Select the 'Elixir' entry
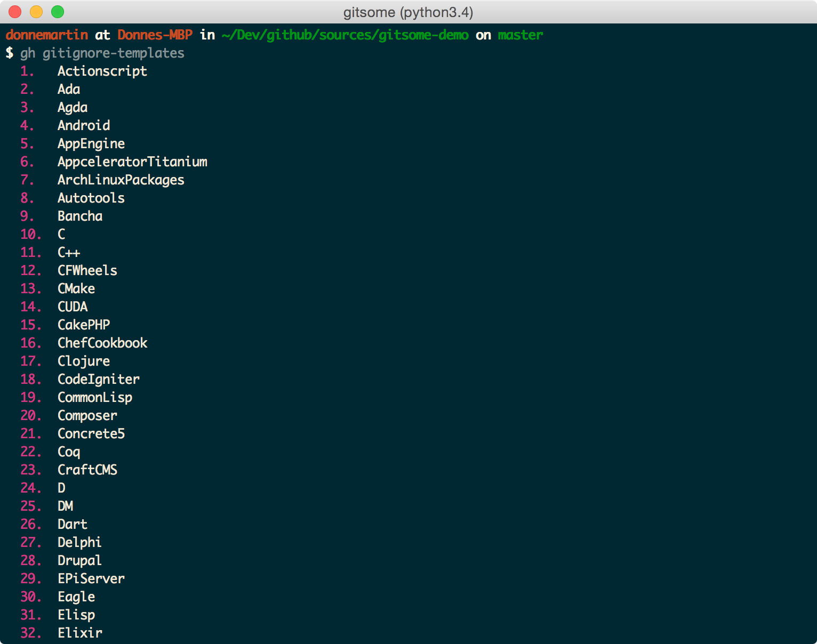 (x=80, y=633)
